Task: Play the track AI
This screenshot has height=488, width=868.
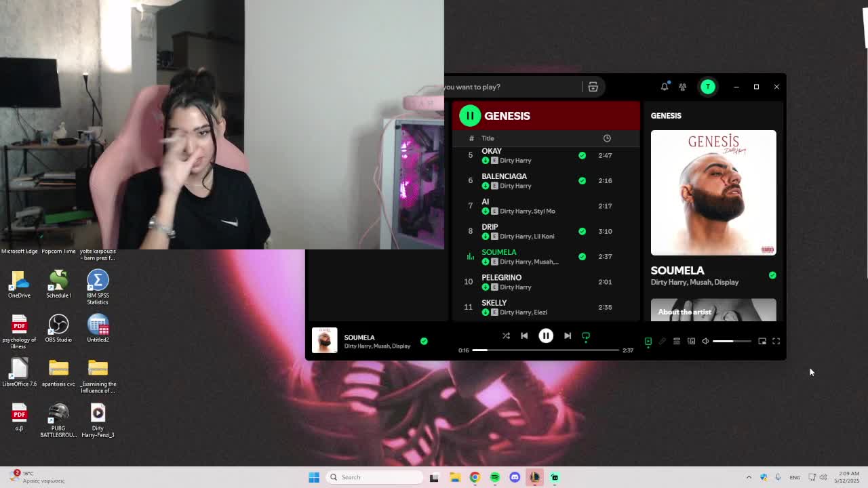Action: click(x=485, y=201)
